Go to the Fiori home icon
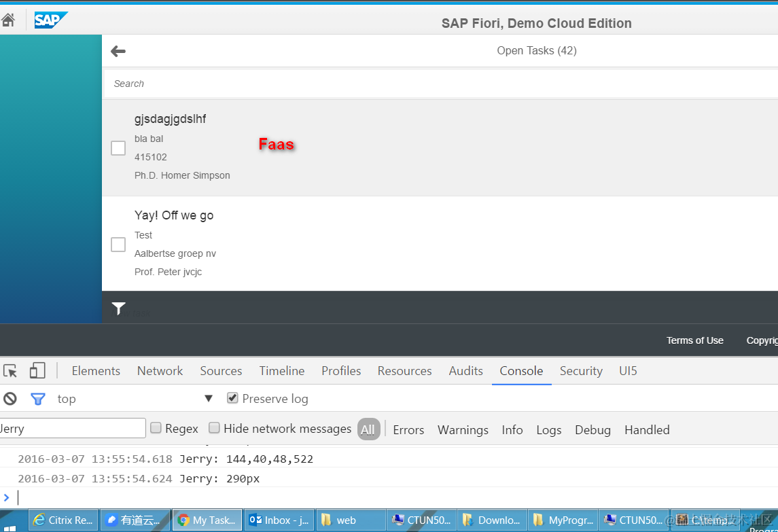The image size is (778, 532). 8,20
